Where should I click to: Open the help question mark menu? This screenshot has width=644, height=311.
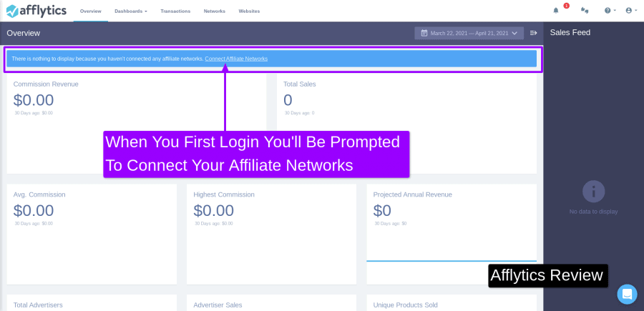click(610, 11)
